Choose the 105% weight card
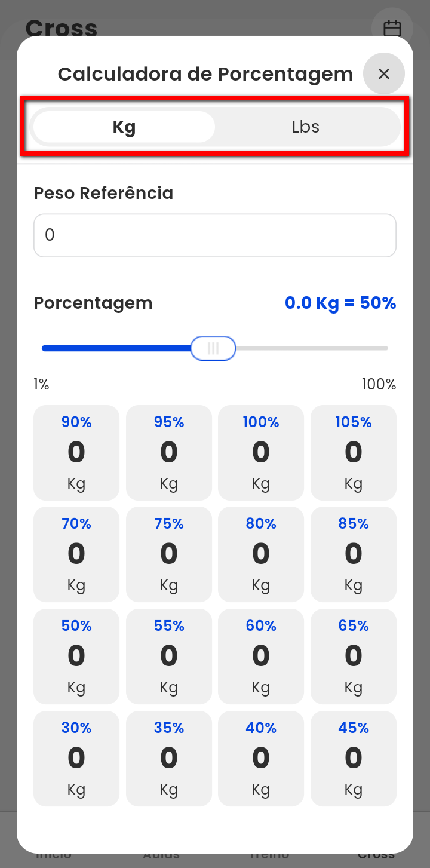This screenshot has width=430, height=868. (x=354, y=452)
